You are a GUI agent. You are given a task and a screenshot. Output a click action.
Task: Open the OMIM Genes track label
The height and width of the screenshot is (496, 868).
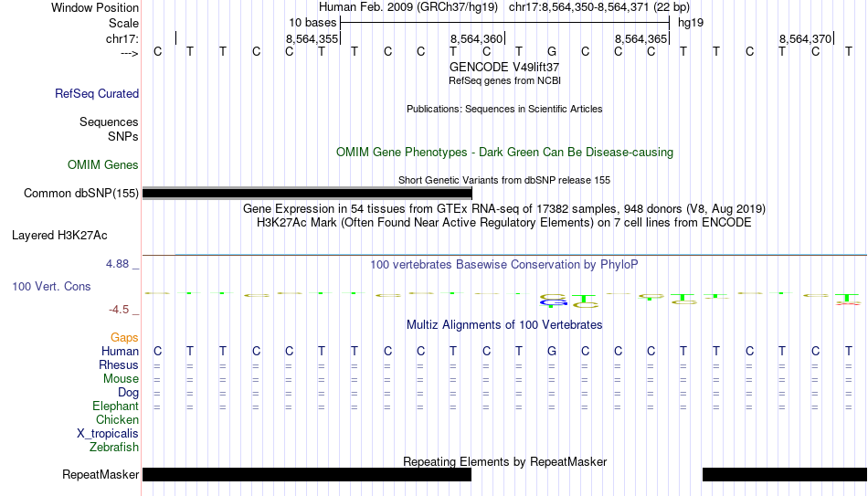[x=103, y=165]
